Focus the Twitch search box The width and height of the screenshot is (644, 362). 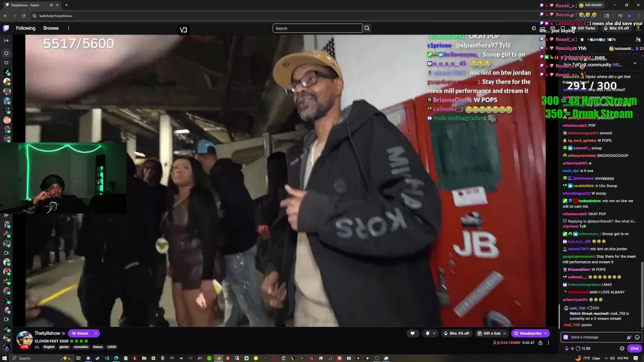pyautogui.click(x=317, y=28)
